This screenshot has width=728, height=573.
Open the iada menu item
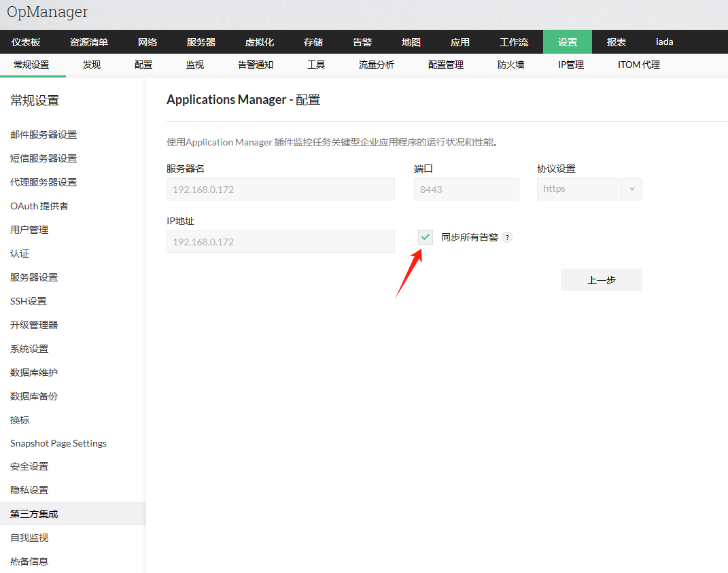(x=664, y=41)
